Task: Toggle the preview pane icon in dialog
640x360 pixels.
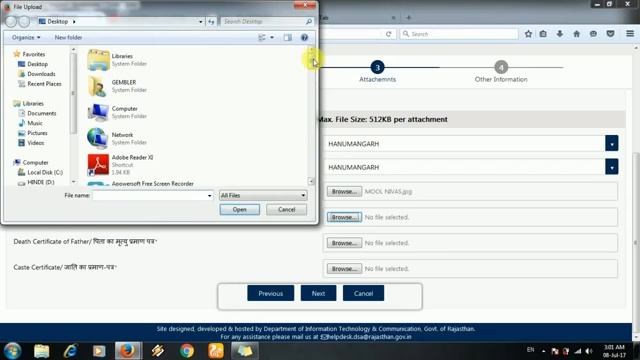Action: (288, 38)
